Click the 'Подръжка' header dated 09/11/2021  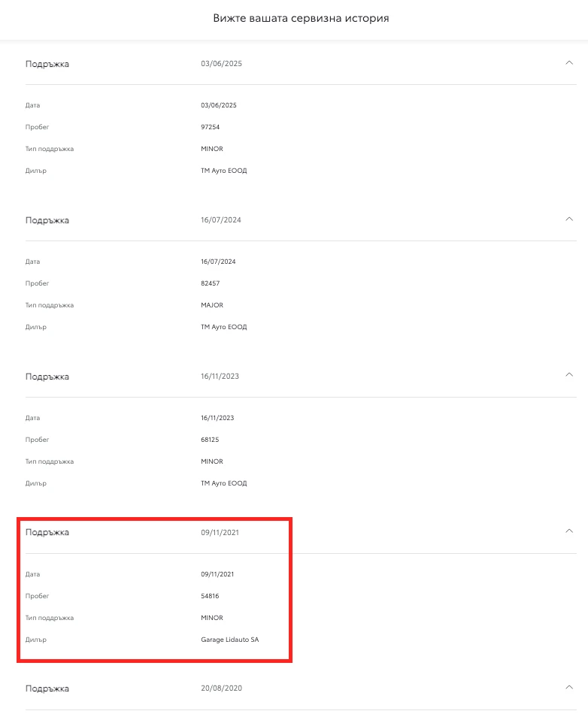47,532
